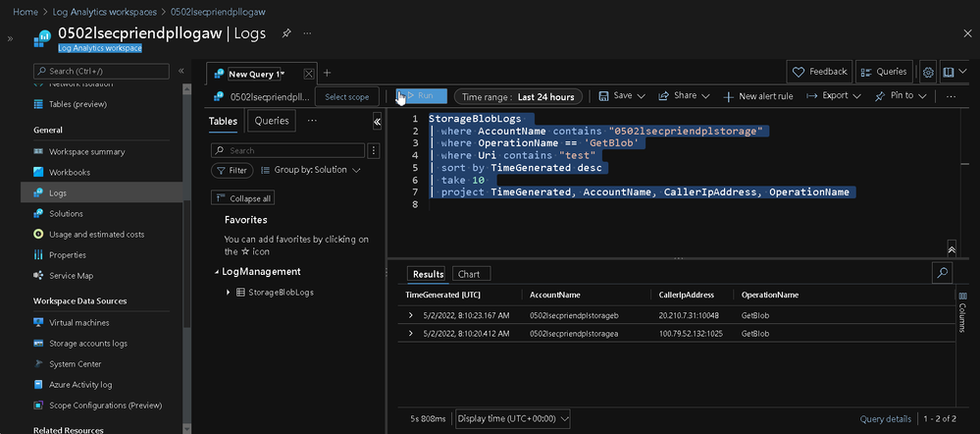Search the workspace menu field
Viewport: 980px width, 434px height.
(101, 72)
